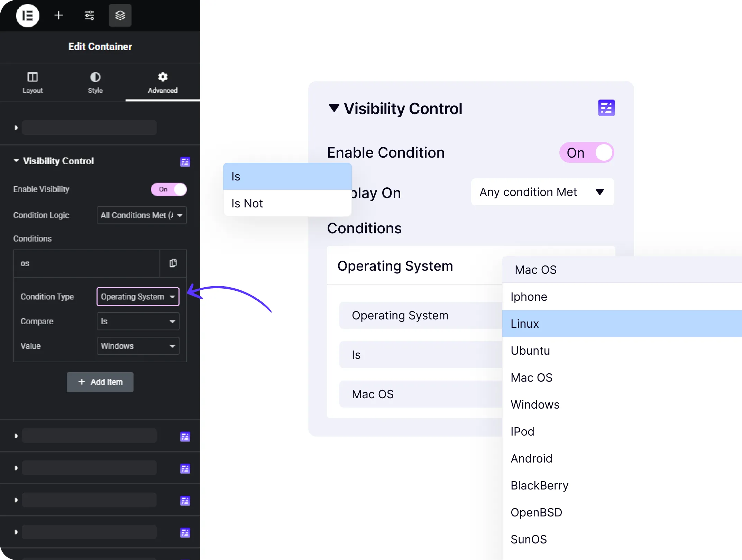Open the Any condition Met dropdown

click(x=542, y=192)
